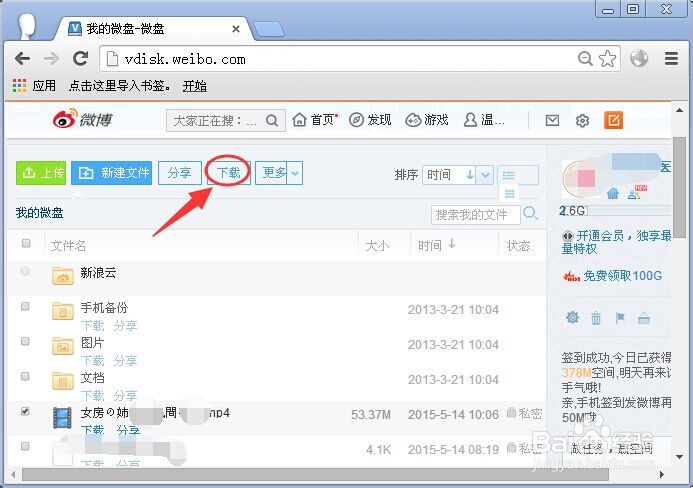Open the user profile 温… menu
693x488 pixels.
484,120
